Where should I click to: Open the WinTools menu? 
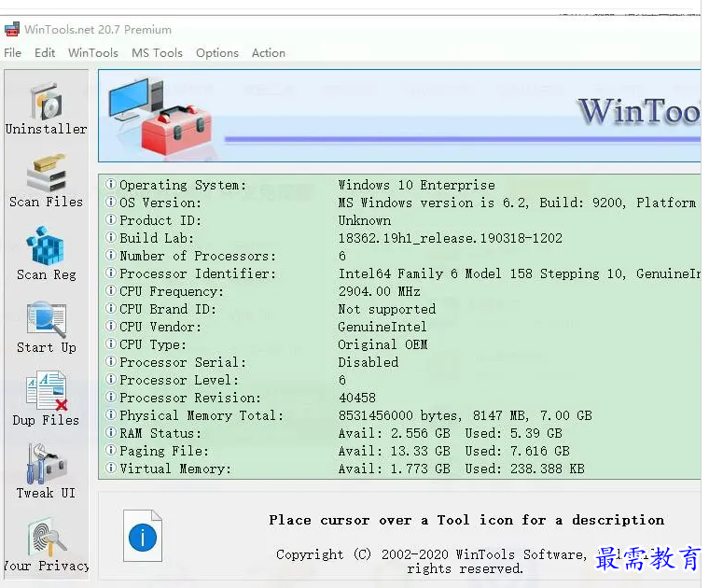(x=93, y=53)
